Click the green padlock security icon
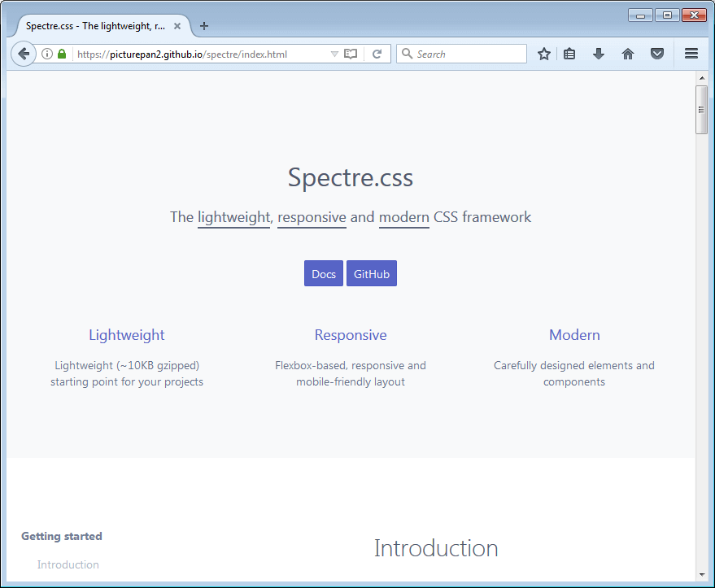 coord(62,54)
